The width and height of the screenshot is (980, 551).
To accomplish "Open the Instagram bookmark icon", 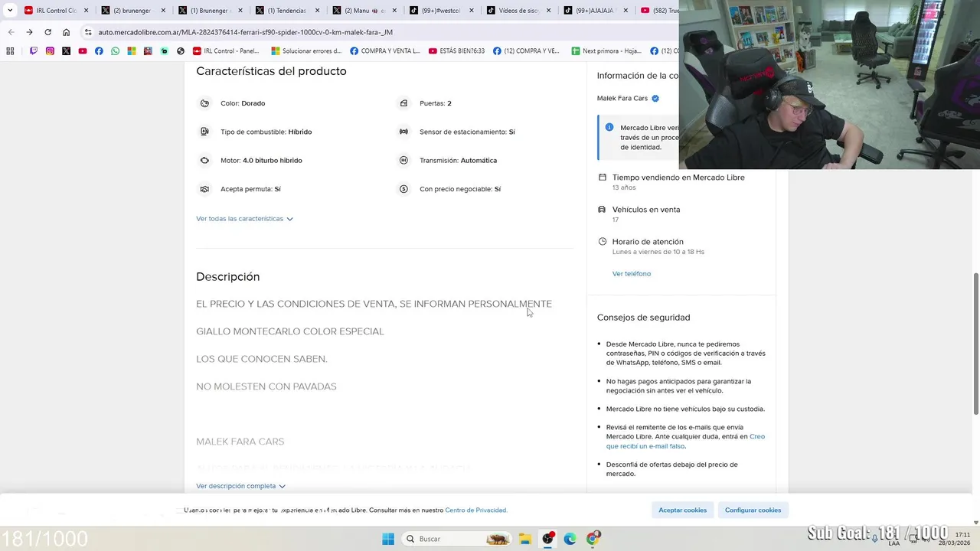I will [x=50, y=51].
